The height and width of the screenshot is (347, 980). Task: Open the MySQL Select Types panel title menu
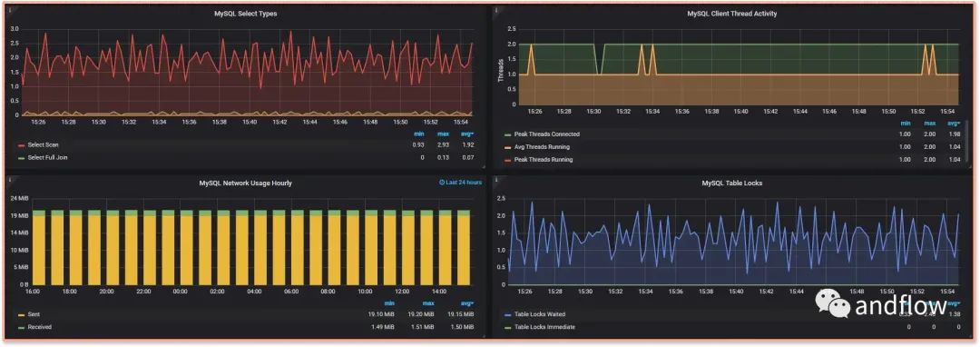tap(246, 13)
